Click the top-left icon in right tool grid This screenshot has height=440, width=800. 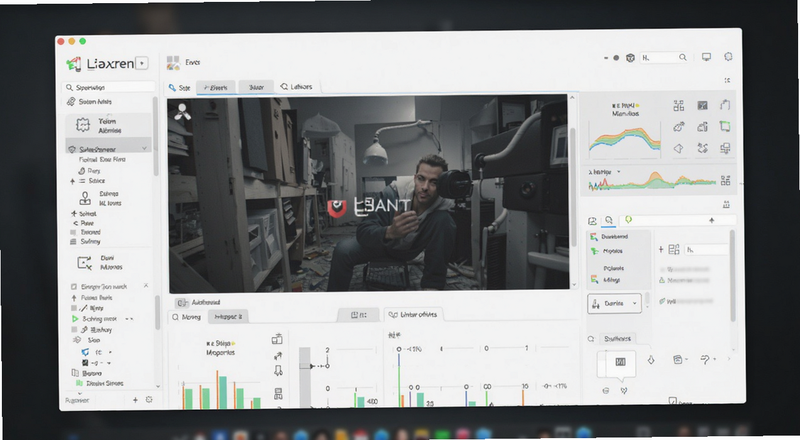(x=679, y=106)
